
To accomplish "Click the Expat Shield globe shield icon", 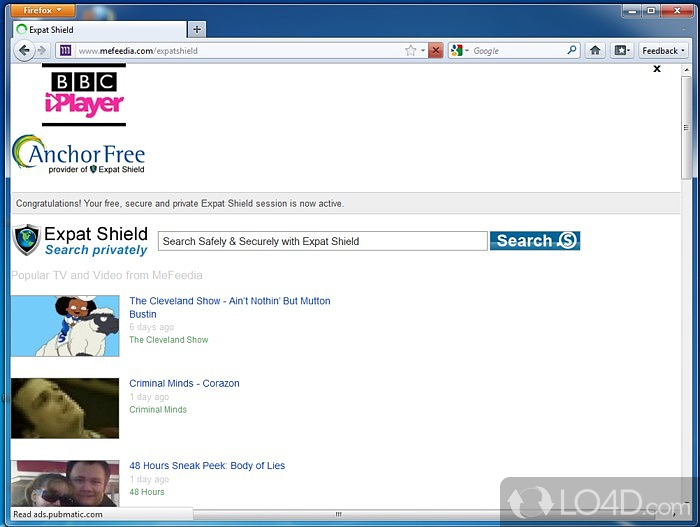I will pyautogui.click(x=26, y=240).
